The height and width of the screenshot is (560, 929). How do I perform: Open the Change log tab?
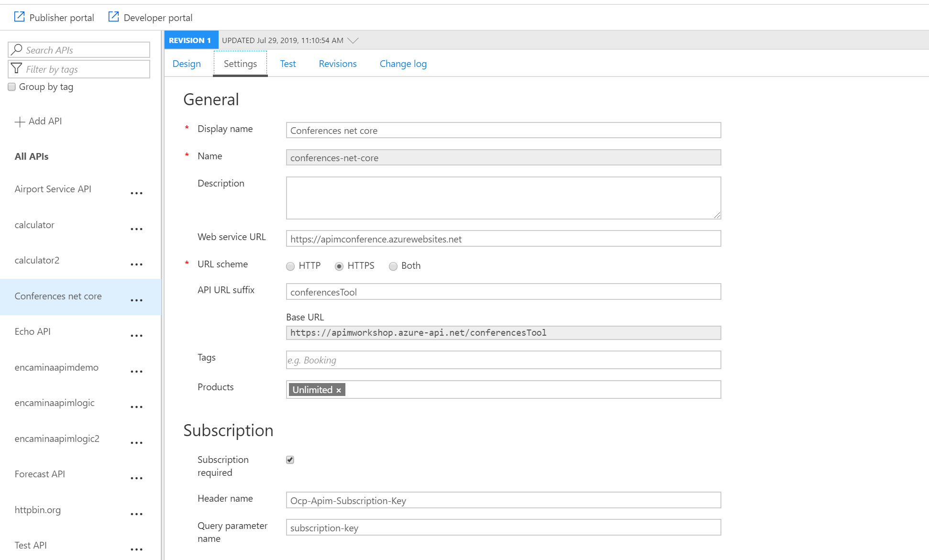point(403,64)
